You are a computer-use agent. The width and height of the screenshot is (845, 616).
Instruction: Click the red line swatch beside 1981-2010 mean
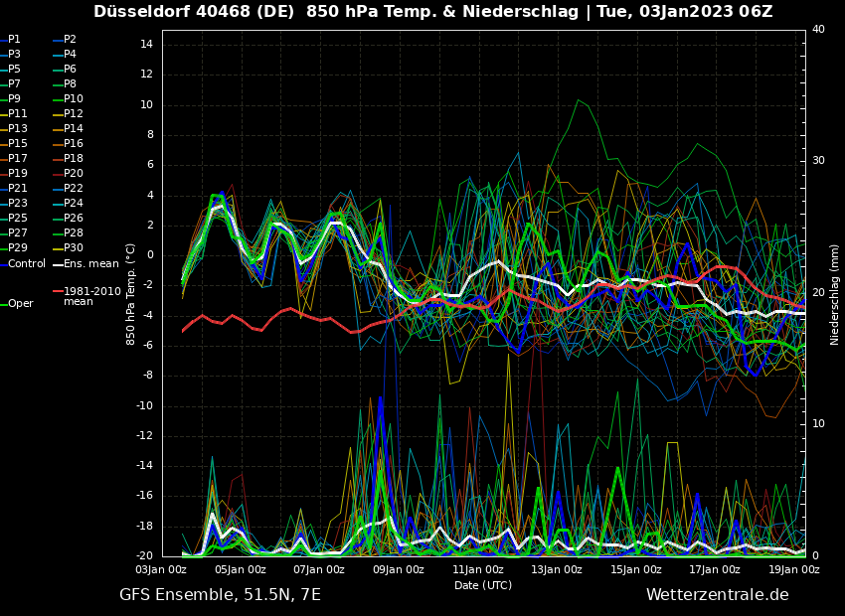coord(58,292)
